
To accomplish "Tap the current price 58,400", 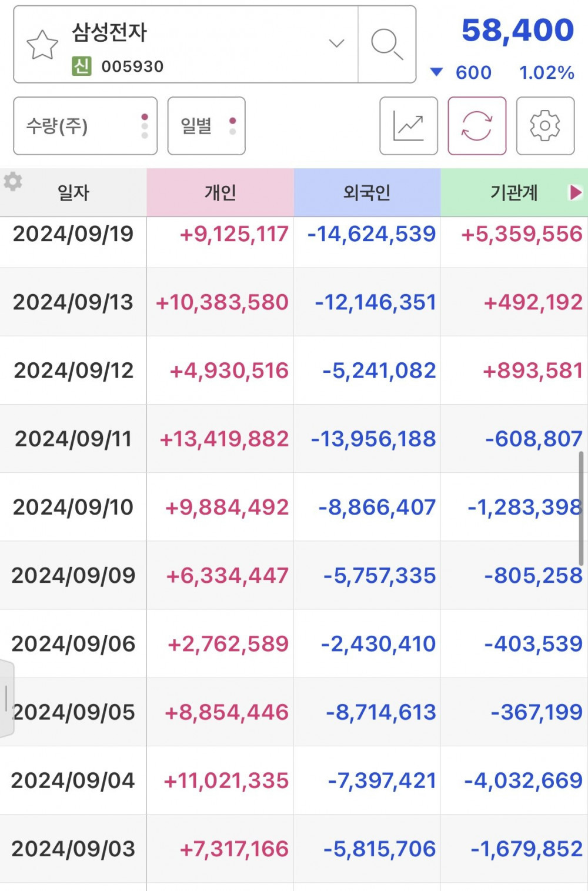I will pos(517,31).
